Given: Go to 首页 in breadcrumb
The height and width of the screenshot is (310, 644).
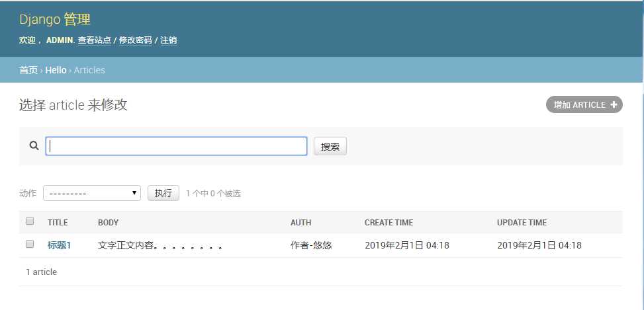Looking at the screenshot, I should 28,70.
